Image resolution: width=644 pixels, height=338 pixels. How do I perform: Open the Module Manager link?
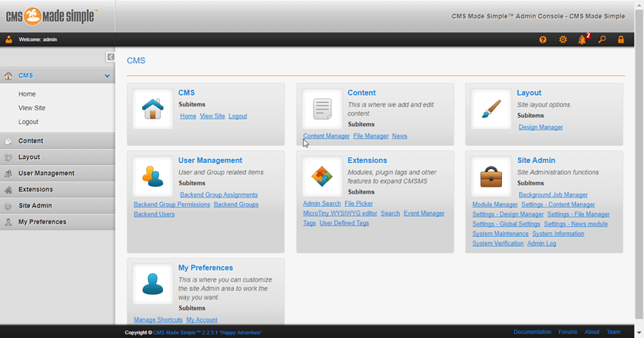click(x=494, y=204)
